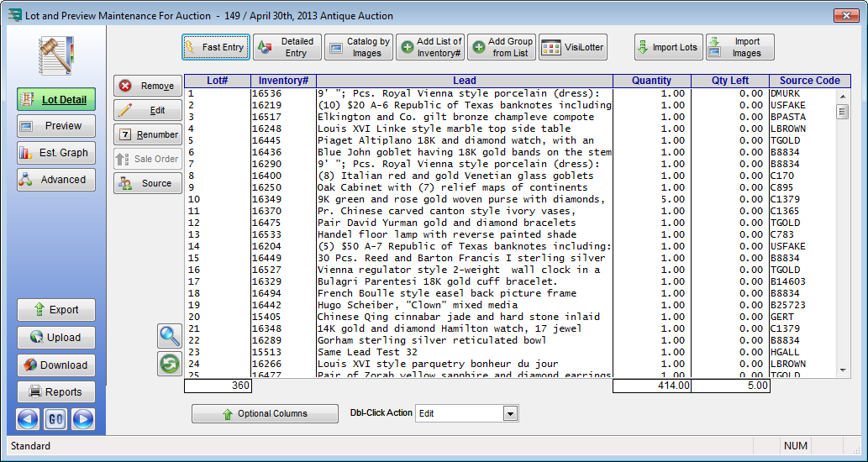Go to previous auction with back arrow
Image resolution: width=868 pixels, height=462 pixels.
click(x=29, y=419)
